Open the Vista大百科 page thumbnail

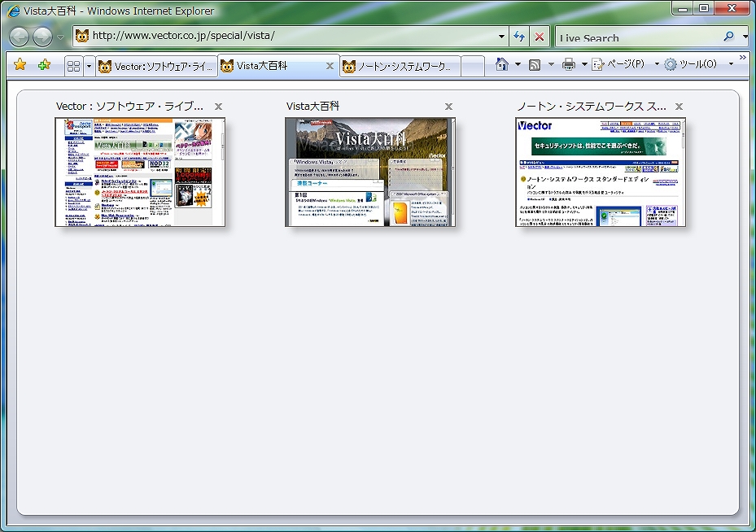click(x=370, y=172)
